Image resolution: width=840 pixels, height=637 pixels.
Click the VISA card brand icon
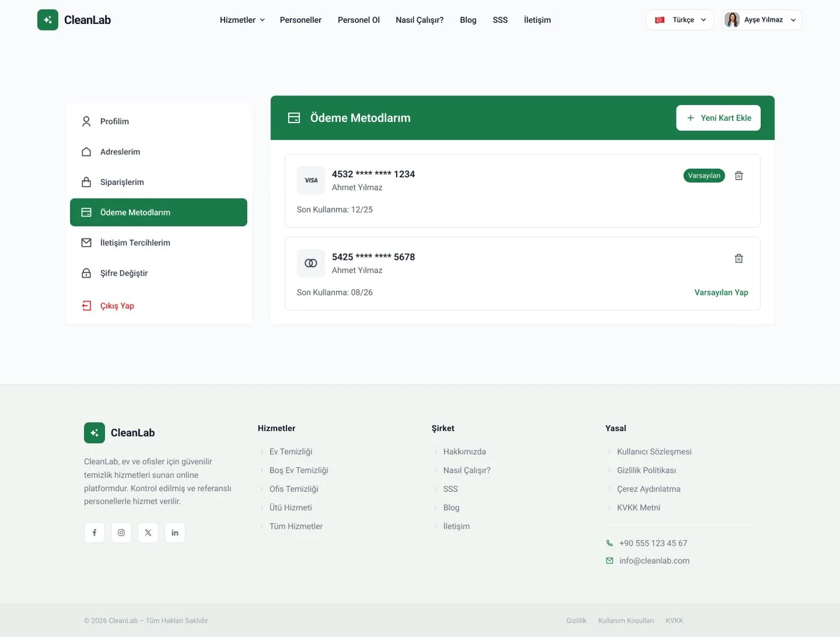(x=311, y=180)
